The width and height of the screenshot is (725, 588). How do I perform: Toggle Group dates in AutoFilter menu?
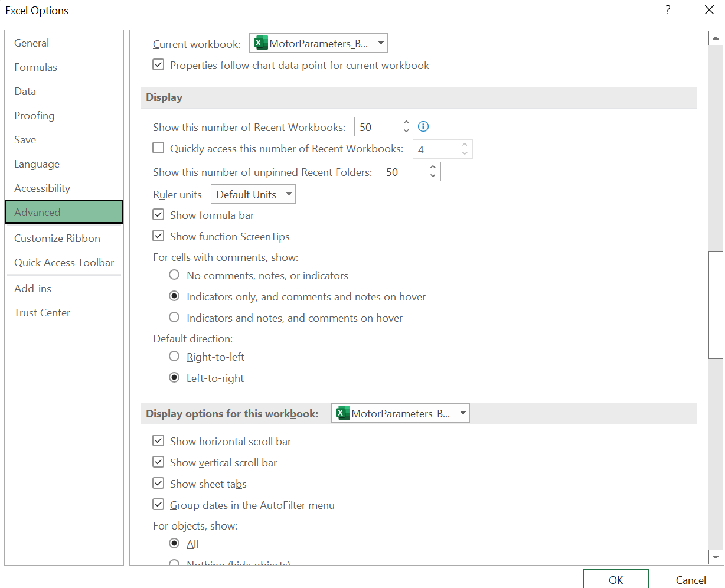click(158, 505)
